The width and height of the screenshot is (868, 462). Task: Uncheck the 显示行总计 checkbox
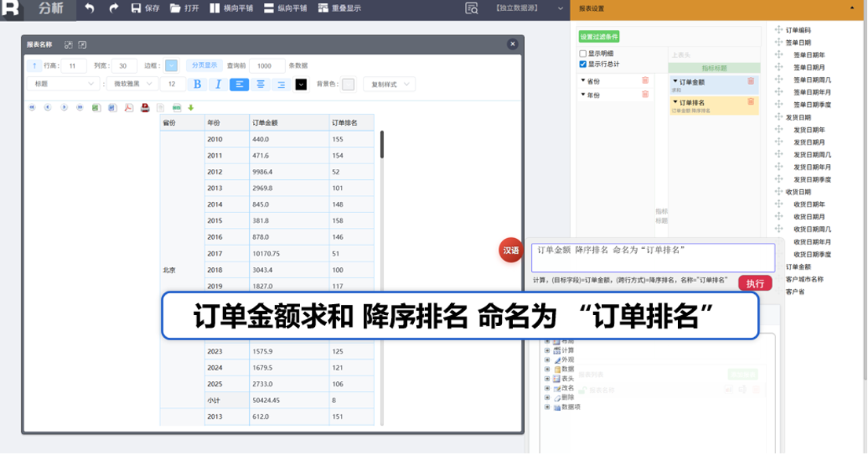tap(583, 64)
